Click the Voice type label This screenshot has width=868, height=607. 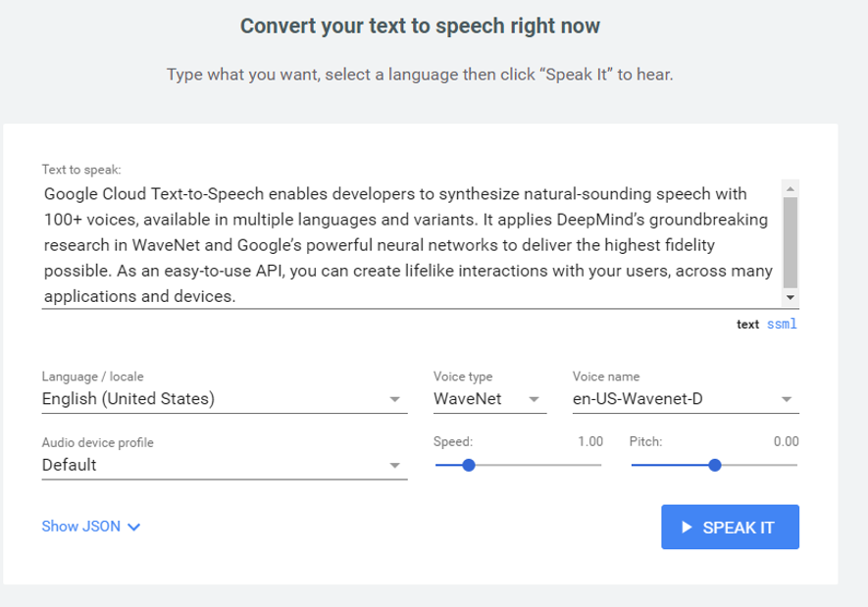pos(463,377)
